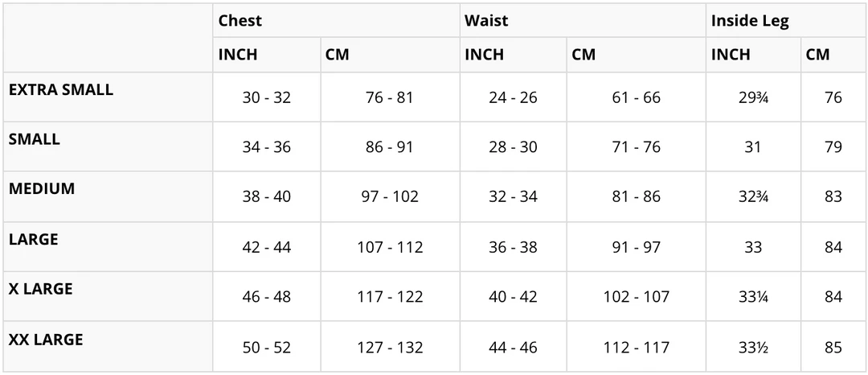Click the 30 - 32 chest inch cell
The image size is (868, 375).
267,98
